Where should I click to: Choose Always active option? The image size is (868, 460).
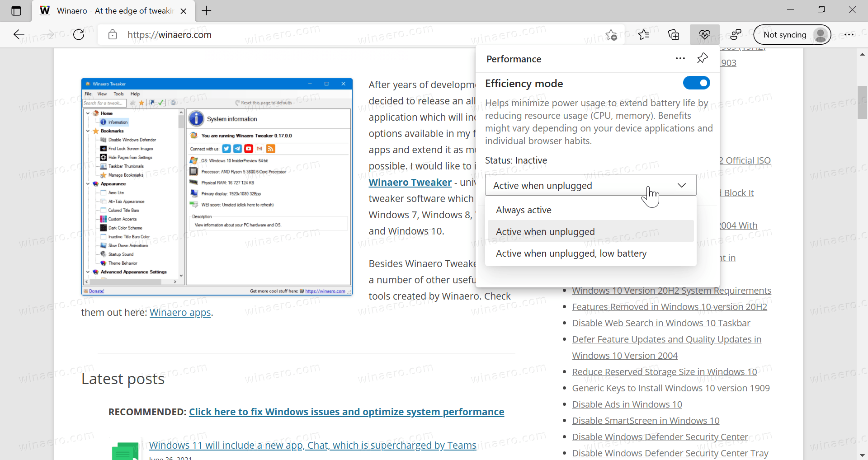point(590,210)
